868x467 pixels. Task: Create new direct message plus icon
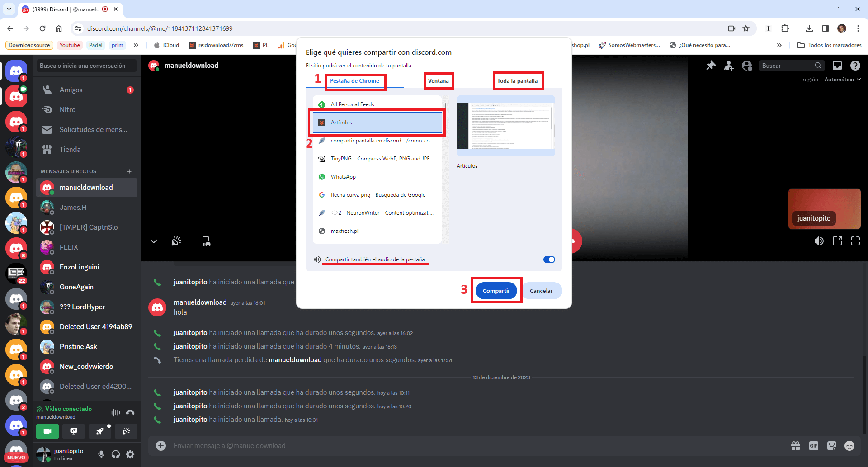click(x=129, y=171)
